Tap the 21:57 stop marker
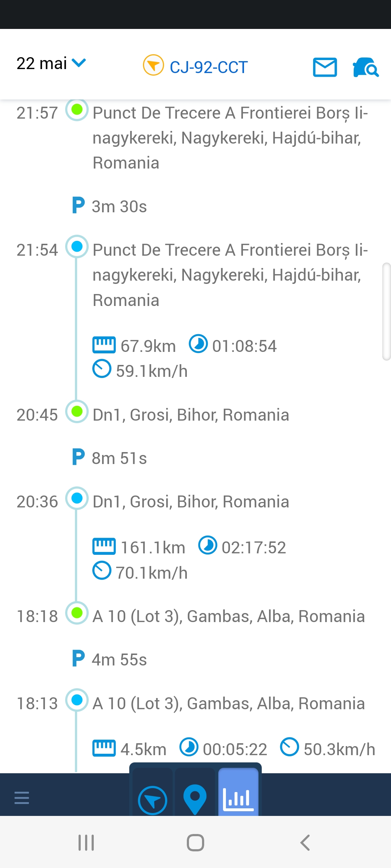Screen dimensions: 391x868 (77, 109)
